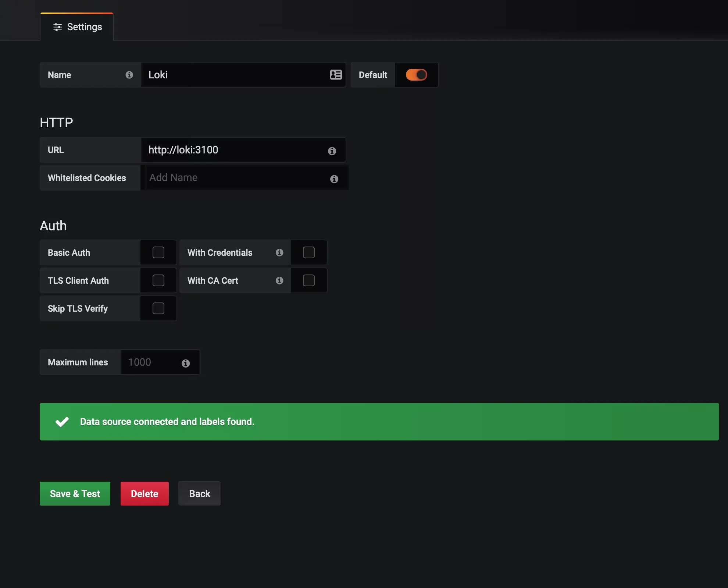The image size is (728, 588).
Task: Enable the Basic Auth checkbox
Action: (158, 252)
